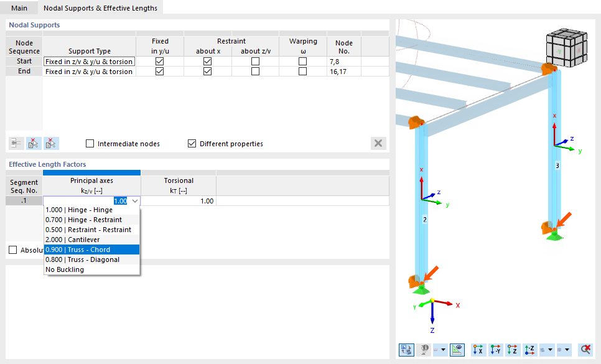Click Node No. cell 16,17
Image resolution: width=601 pixels, height=364 pixels.
pyautogui.click(x=344, y=72)
